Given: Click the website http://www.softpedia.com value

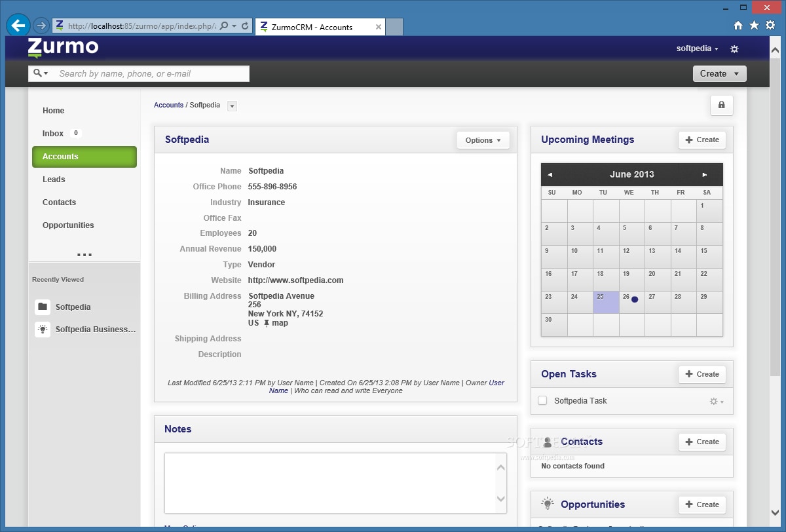Looking at the screenshot, I should [x=295, y=280].
